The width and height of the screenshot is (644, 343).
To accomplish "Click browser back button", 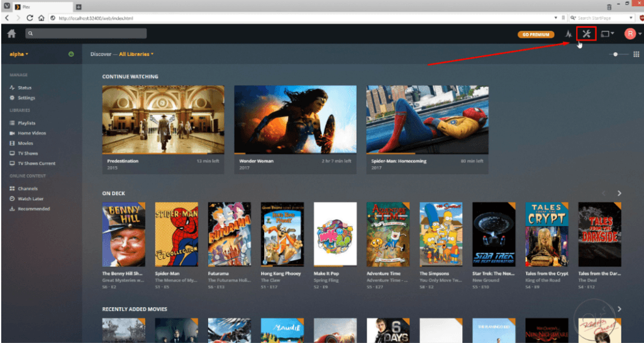I will click(x=7, y=18).
